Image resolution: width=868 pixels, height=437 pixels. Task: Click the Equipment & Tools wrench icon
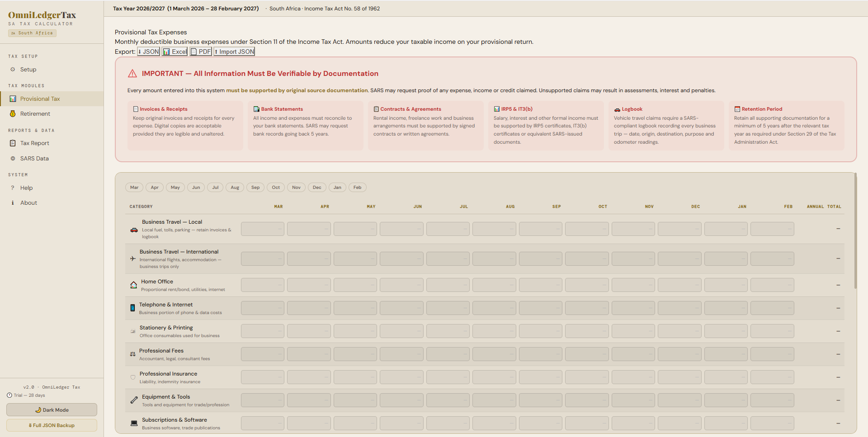[134, 400]
